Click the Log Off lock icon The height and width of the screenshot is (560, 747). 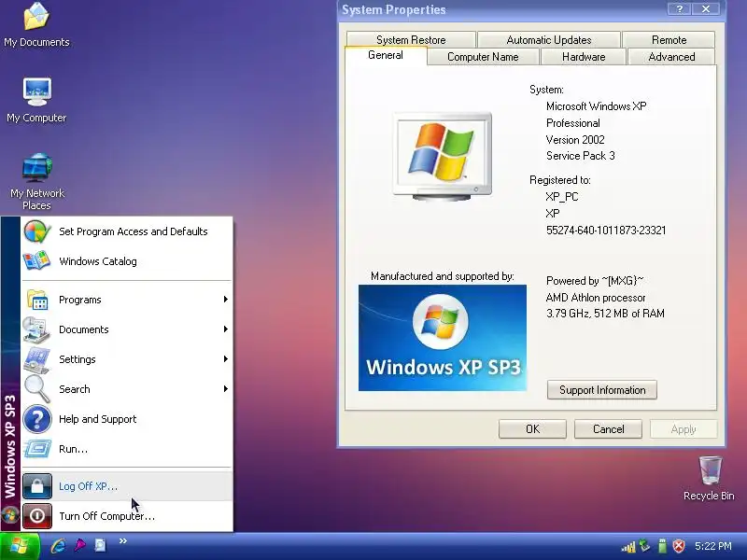pyautogui.click(x=37, y=486)
